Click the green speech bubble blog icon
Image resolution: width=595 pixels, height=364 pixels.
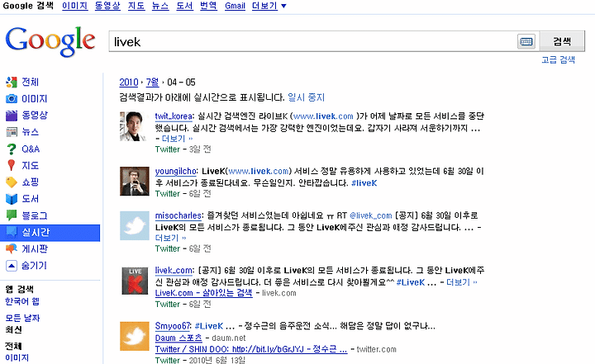12,215
